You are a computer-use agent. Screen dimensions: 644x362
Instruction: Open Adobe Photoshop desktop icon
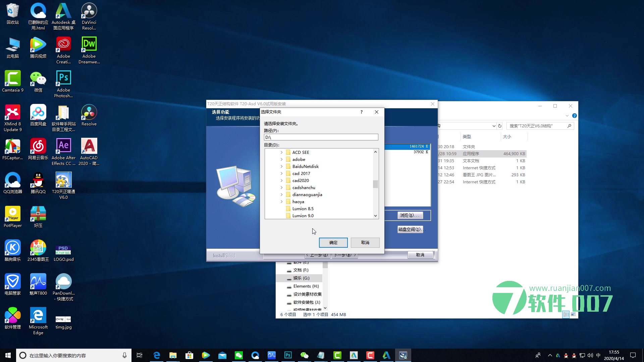[63, 84]
